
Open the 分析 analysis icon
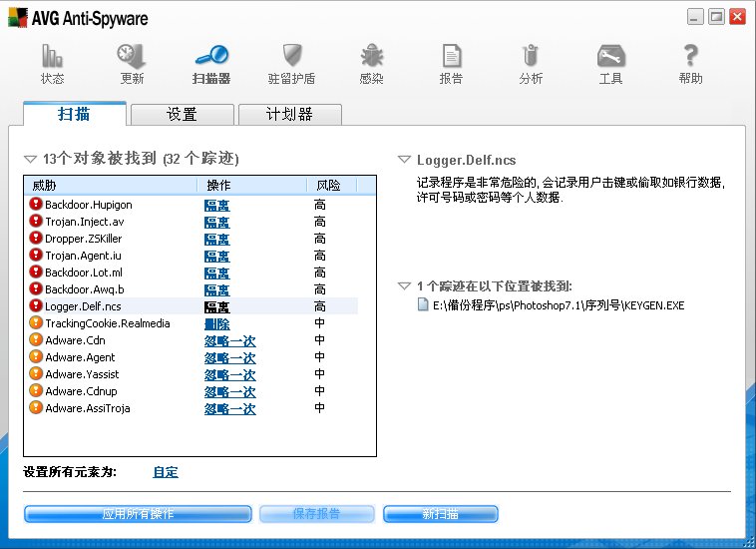point(531,56)
